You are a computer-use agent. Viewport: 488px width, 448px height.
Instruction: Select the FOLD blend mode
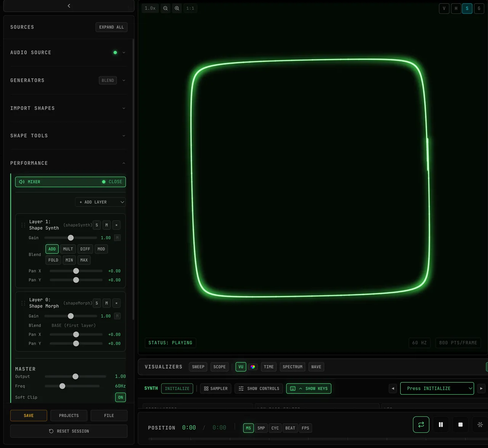click(x=53, y=260)
